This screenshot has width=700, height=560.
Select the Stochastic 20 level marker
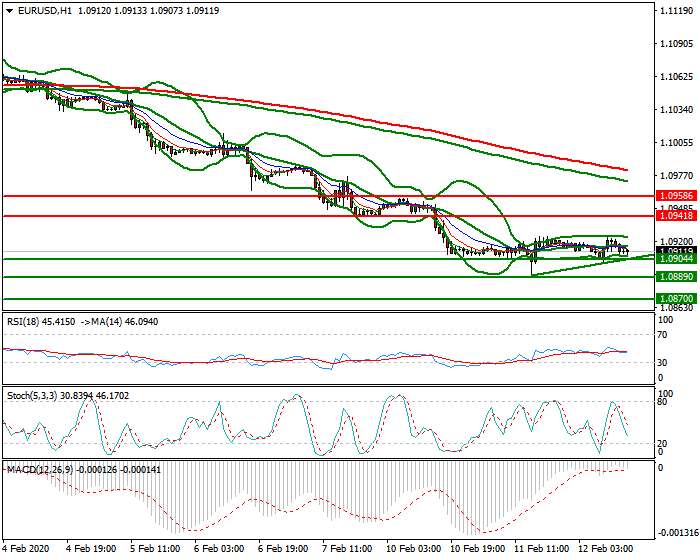click(x=663, y=443)
